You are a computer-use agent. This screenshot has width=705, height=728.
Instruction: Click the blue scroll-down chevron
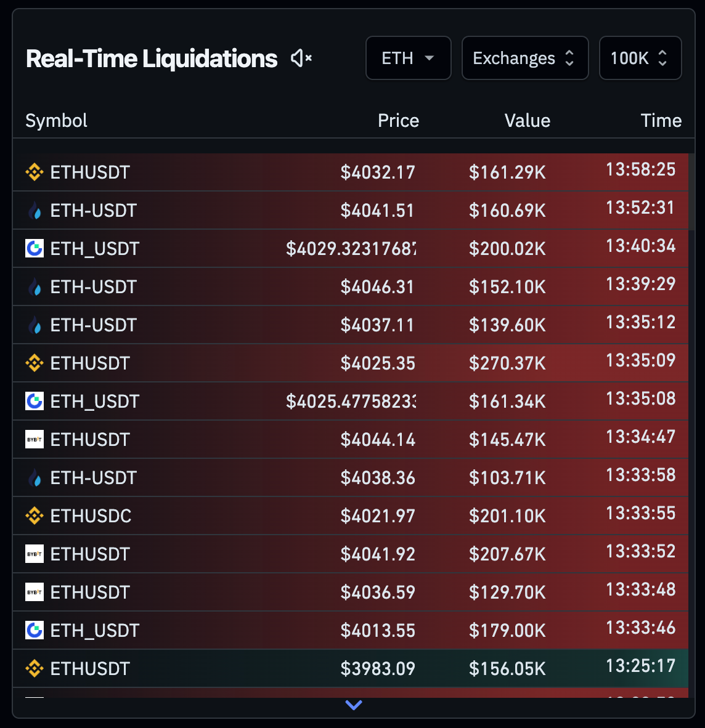coord(354,705)
